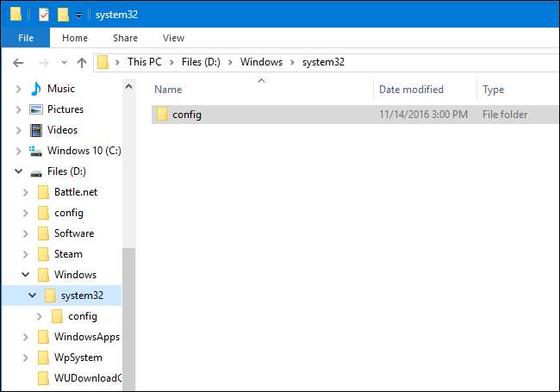Switch to the Home ribbon tab
The image size is (560, 392).
(74, 38)
